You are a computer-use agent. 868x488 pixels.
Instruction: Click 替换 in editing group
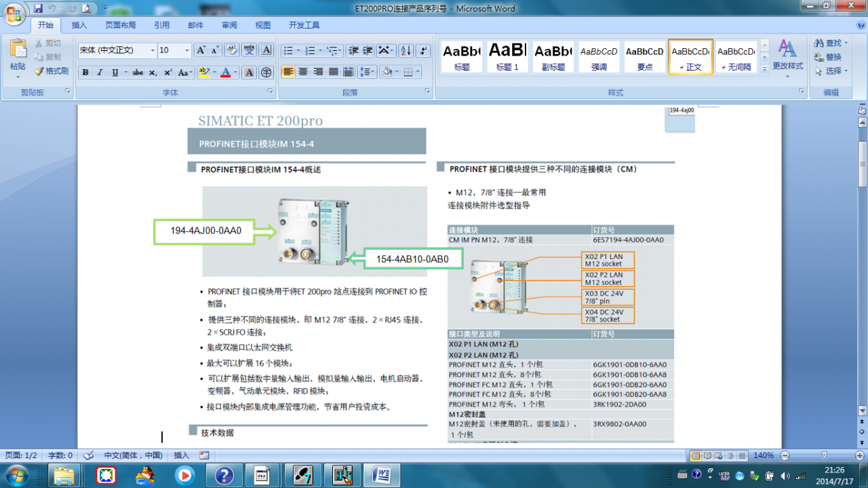[x=829, y=57]
